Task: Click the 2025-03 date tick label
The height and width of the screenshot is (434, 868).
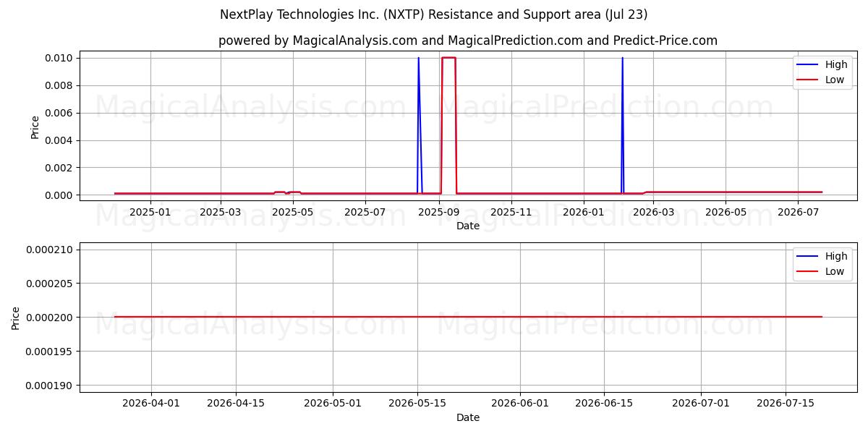Action: 221,213
